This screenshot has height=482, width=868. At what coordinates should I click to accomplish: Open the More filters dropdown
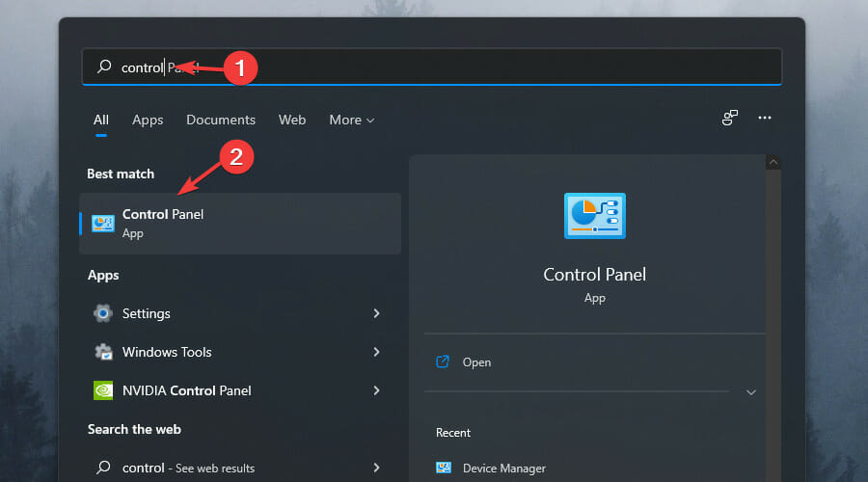tap(351, 120)
